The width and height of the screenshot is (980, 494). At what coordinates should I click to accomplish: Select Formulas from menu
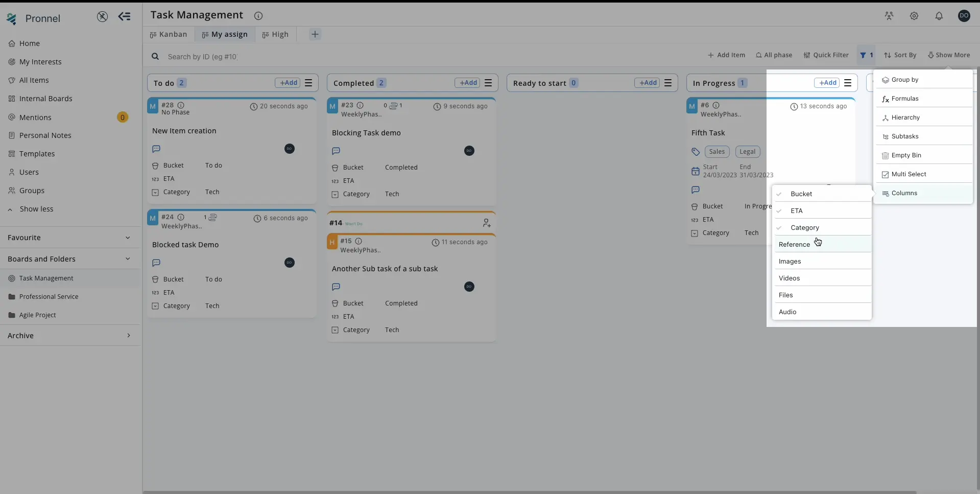pyautogui.click(x=924, y=99)
